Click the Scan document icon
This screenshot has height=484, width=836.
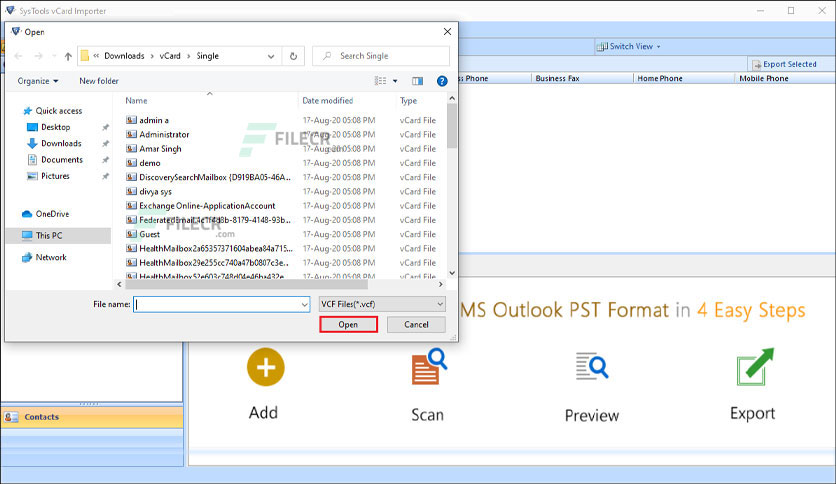(x=429, y=367)
